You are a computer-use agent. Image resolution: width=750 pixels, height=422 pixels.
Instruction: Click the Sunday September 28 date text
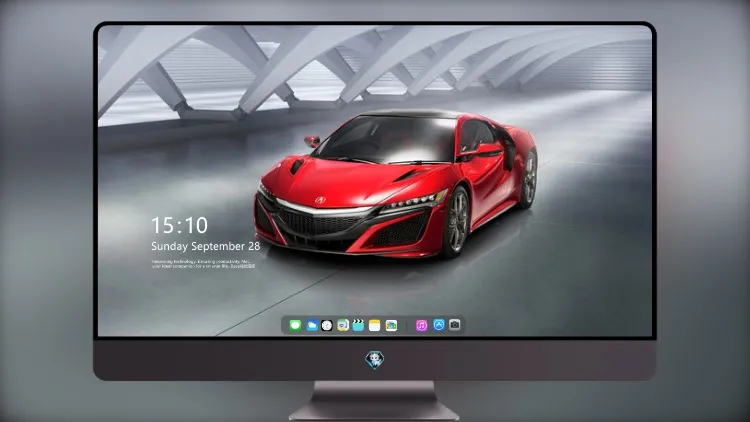pos(206,246)
